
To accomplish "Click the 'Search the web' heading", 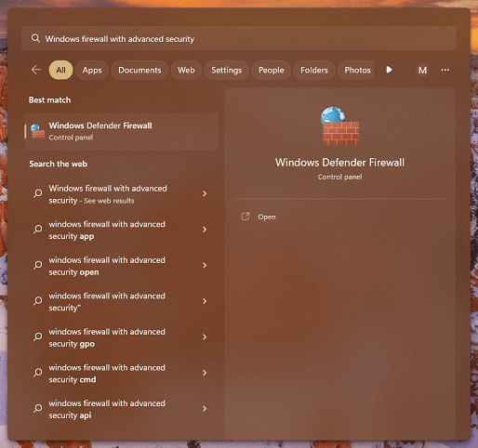I will (x=59, y=164).
